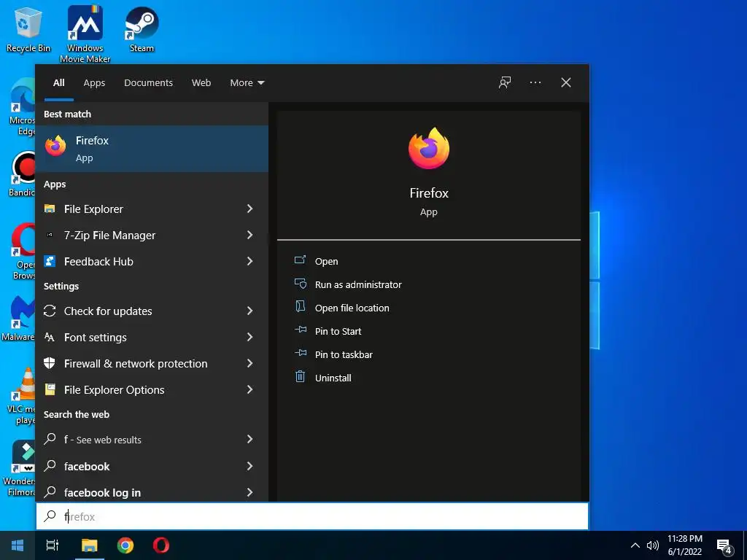Click the Uninstall trash can icon
Image resolution: width=747 pixels, height=560 pixels.
click(x=300, y=377)
